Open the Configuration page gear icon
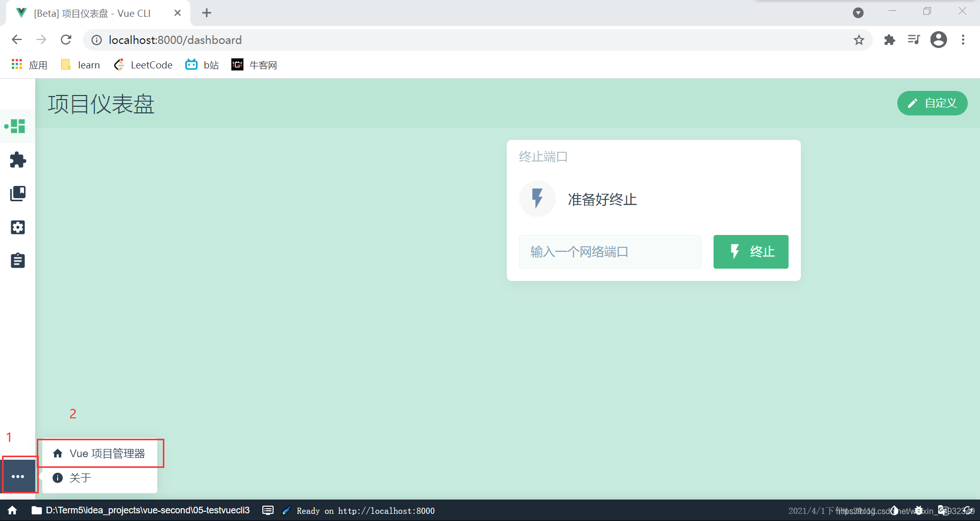 [18, 227]
